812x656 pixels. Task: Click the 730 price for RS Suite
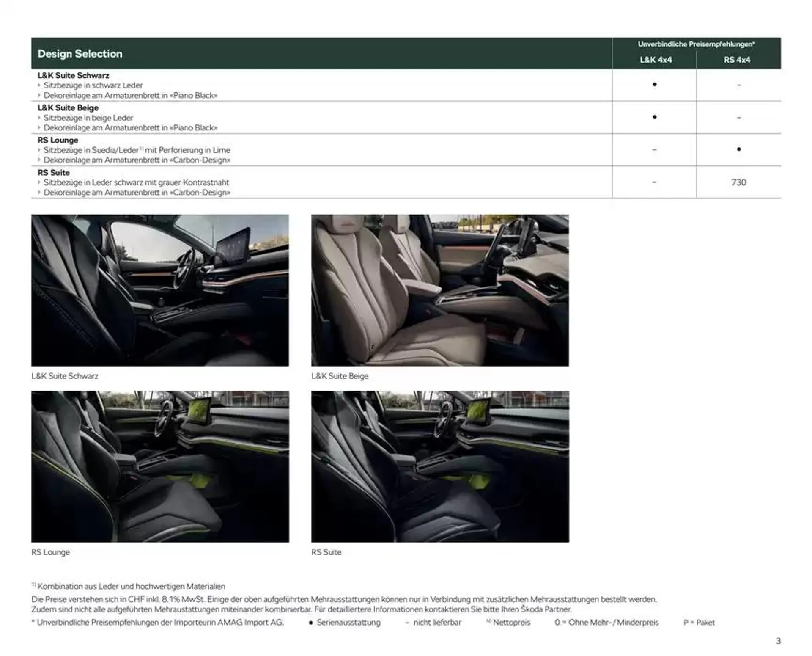tap(738, 182)
